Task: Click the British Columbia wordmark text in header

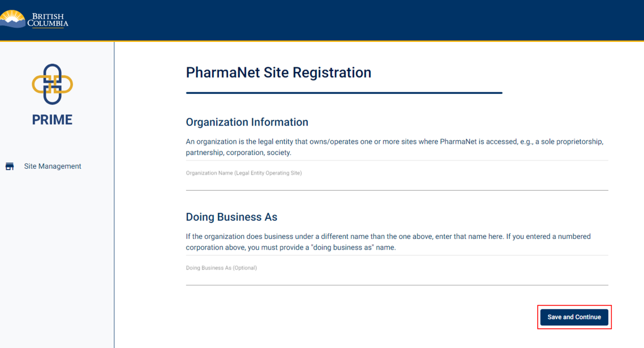Action: coord(51,20)
